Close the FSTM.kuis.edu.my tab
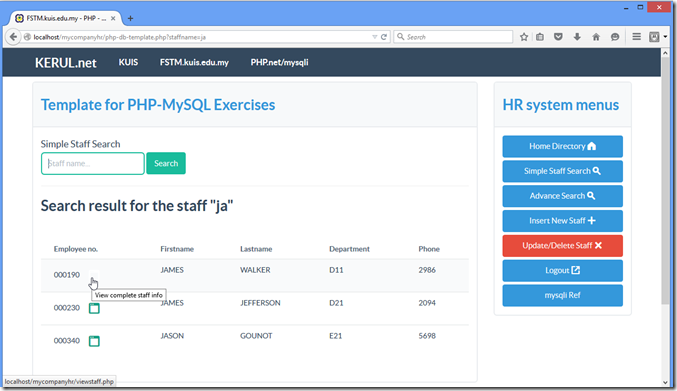The image size is (677, 391). pyautogui.click(x=113, y=18)
